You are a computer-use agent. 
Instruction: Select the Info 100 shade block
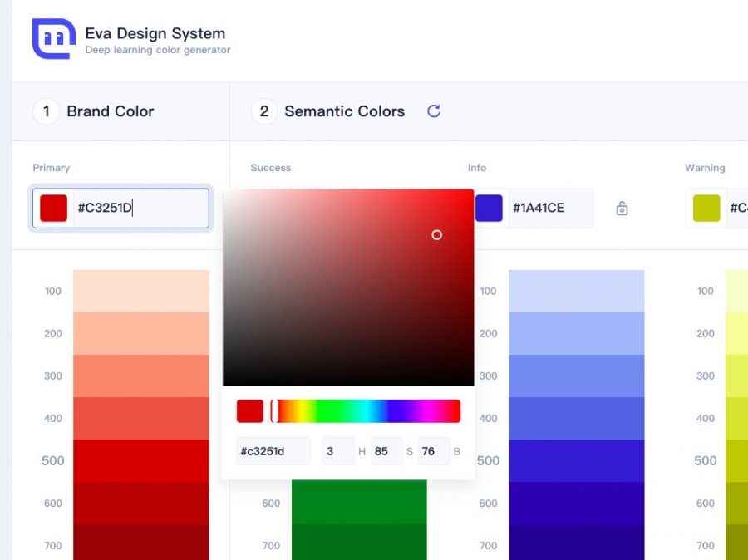577,292
